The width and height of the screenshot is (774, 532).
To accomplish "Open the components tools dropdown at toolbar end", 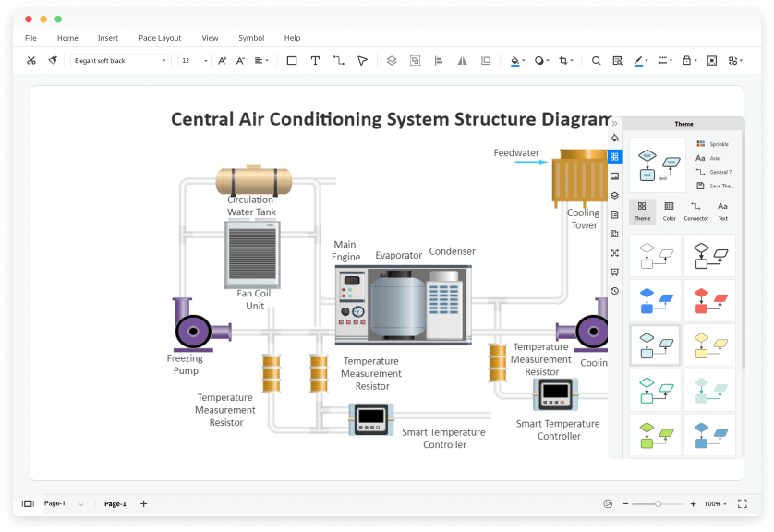I will (x=735, y=61).
